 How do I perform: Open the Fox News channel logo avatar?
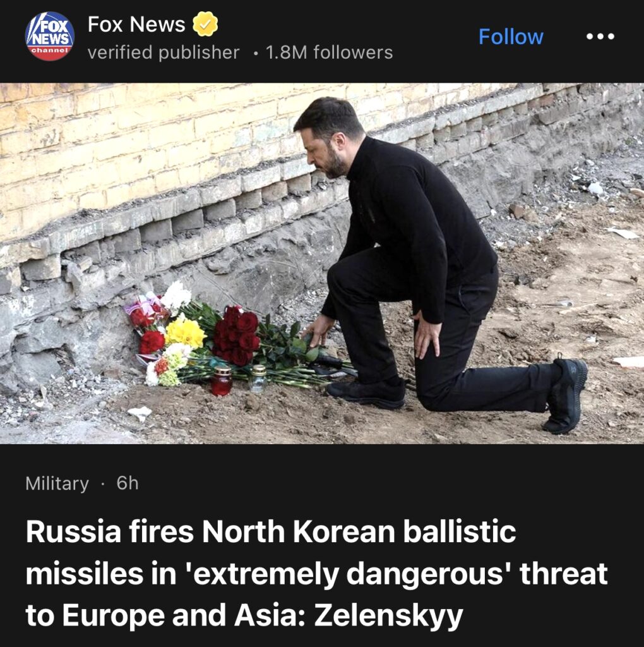(x=50, y=36)
